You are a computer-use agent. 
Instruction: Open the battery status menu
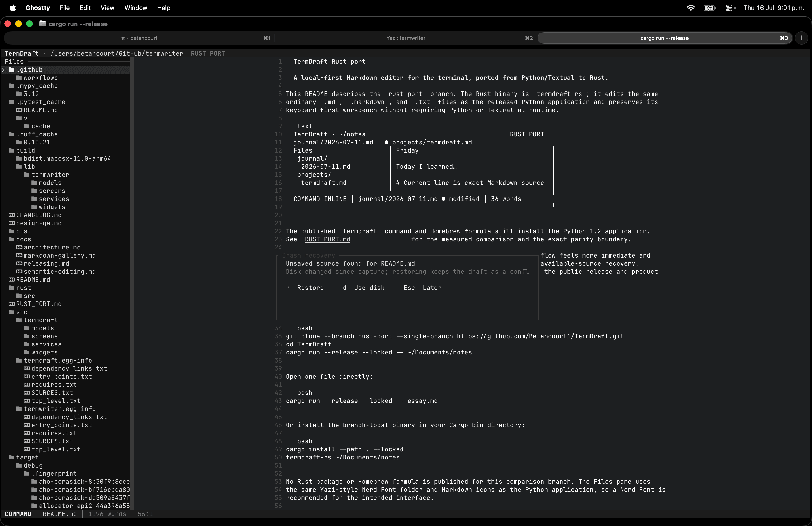coord(709,8)
